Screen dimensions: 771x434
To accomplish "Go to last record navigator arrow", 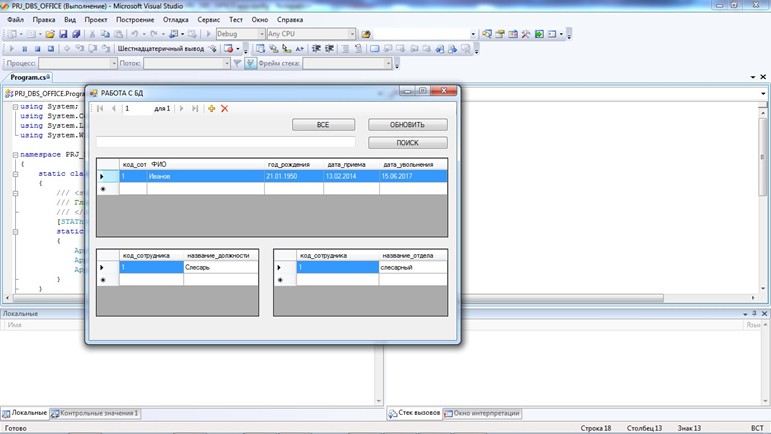I will click(x=195, y=109).
